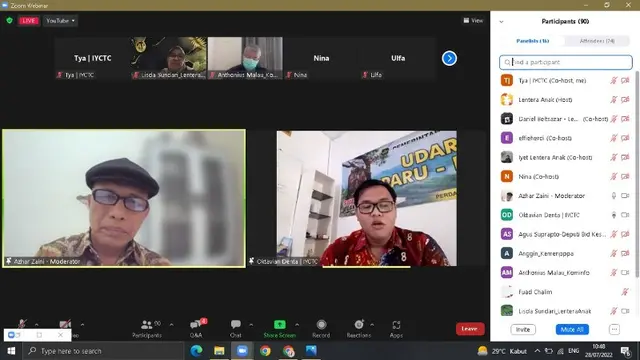Click the Mute All button
640x360 pixels.
(x=572, y=329)
